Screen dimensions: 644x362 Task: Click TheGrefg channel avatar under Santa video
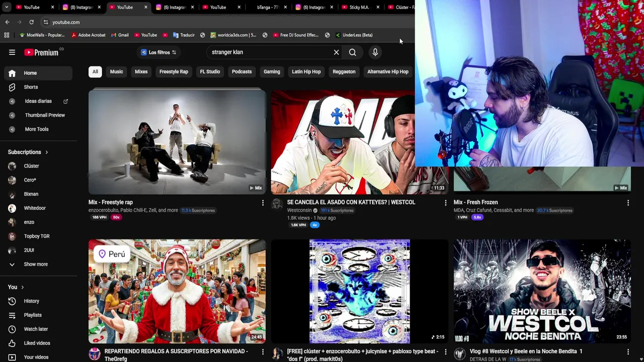click(x=95, y=353)
